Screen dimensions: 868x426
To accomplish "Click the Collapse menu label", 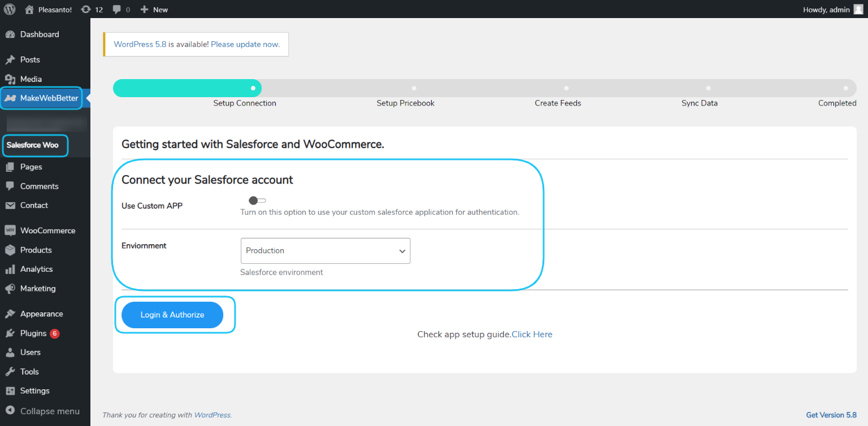I will pyautogui.click(x=50, y=411).
